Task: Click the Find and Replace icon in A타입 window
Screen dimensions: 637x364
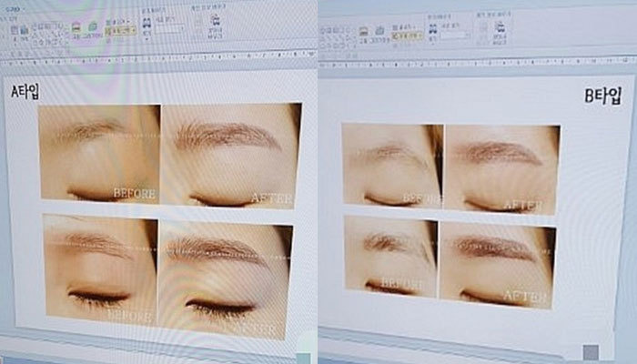Action: (216, 20)
